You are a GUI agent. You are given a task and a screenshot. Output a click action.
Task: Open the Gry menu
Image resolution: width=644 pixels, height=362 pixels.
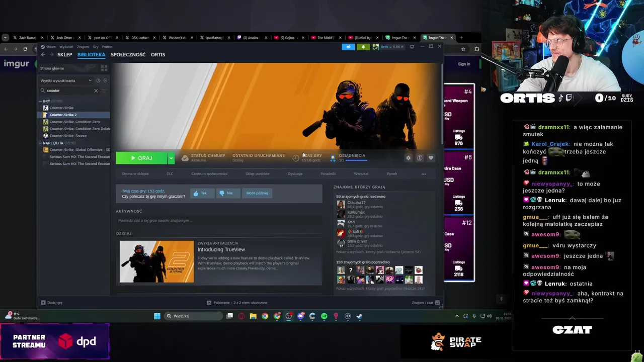(x=96, y=47)
